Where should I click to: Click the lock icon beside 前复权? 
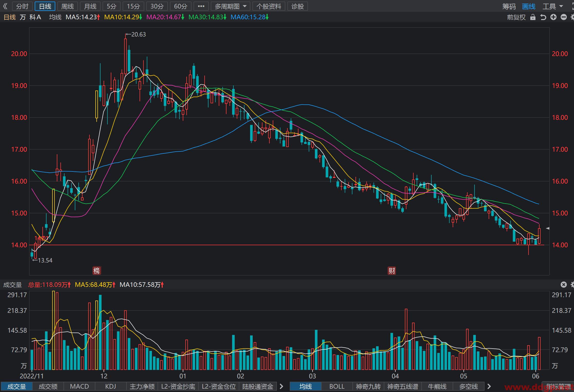[533, 17]
